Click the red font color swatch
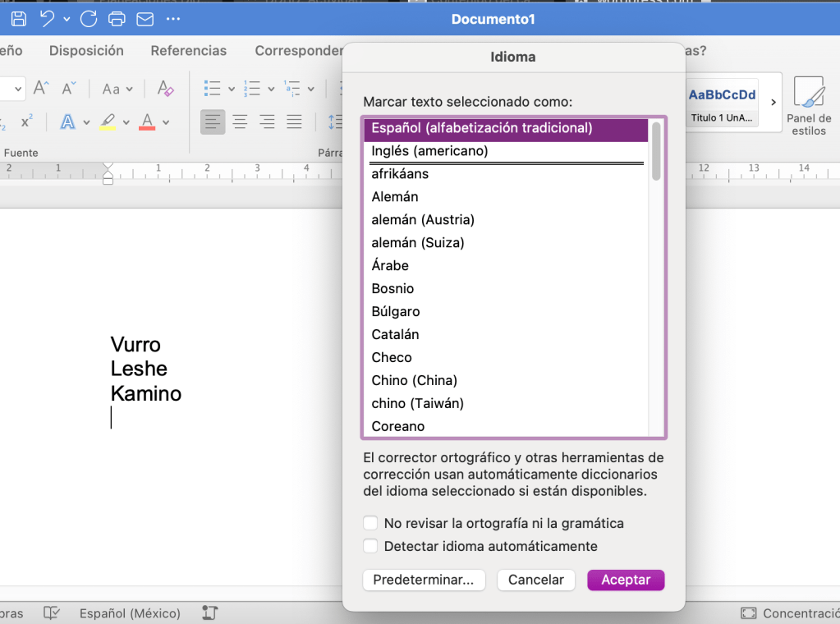 [x=148, y=122]
